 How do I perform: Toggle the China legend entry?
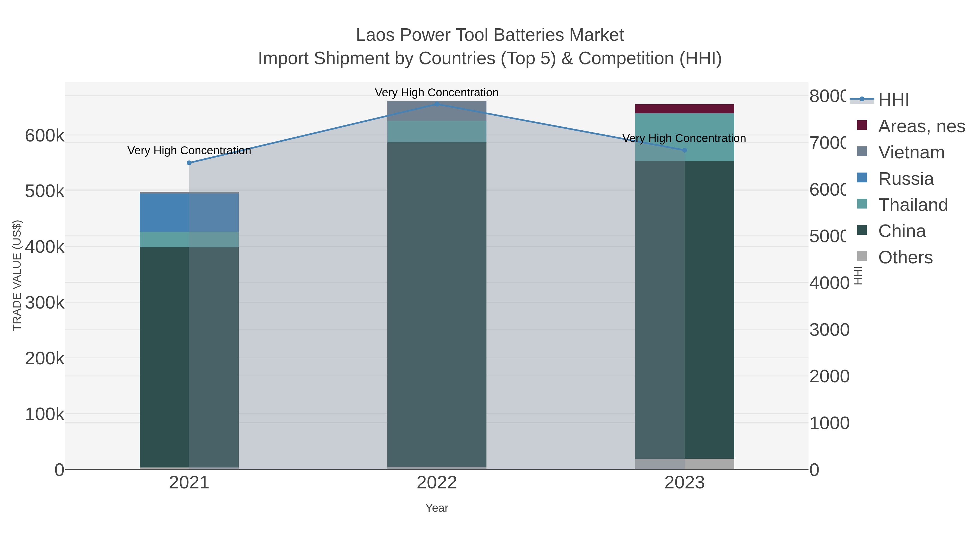click(x=891, y=231)
